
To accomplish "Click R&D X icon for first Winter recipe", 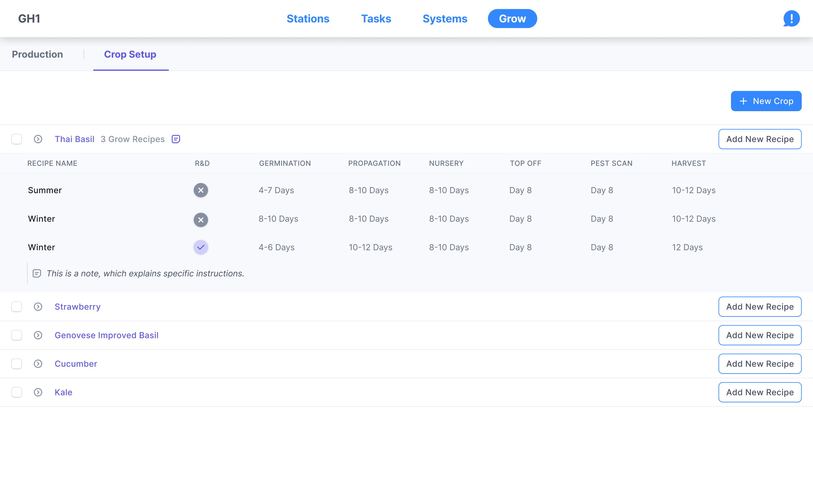I will tap(201, 220).
